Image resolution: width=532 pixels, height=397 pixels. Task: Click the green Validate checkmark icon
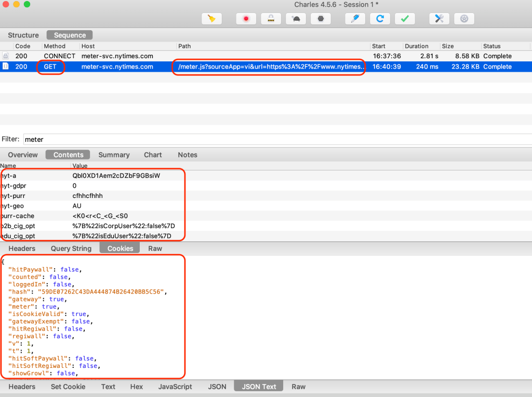pyautogui.click(x=405, y=19)
